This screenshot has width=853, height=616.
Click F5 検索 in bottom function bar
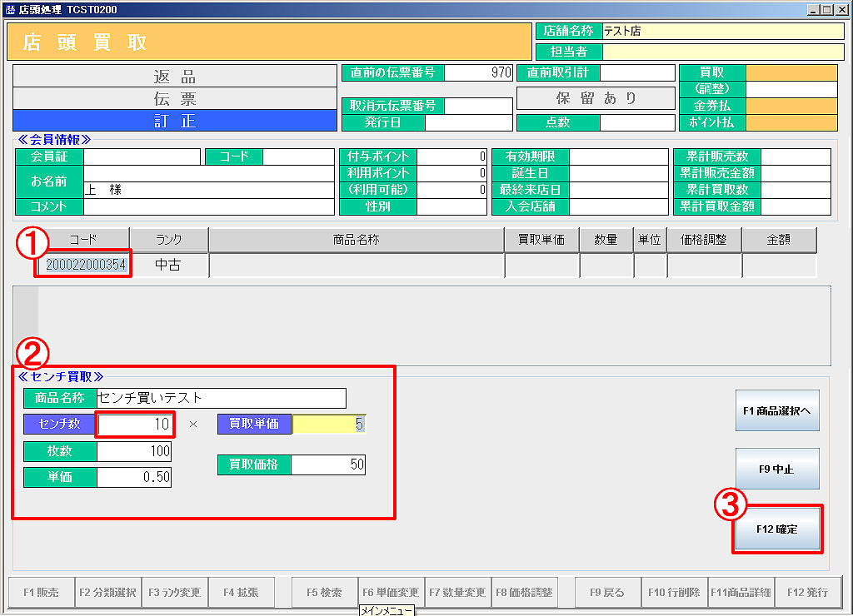[325, 593]
